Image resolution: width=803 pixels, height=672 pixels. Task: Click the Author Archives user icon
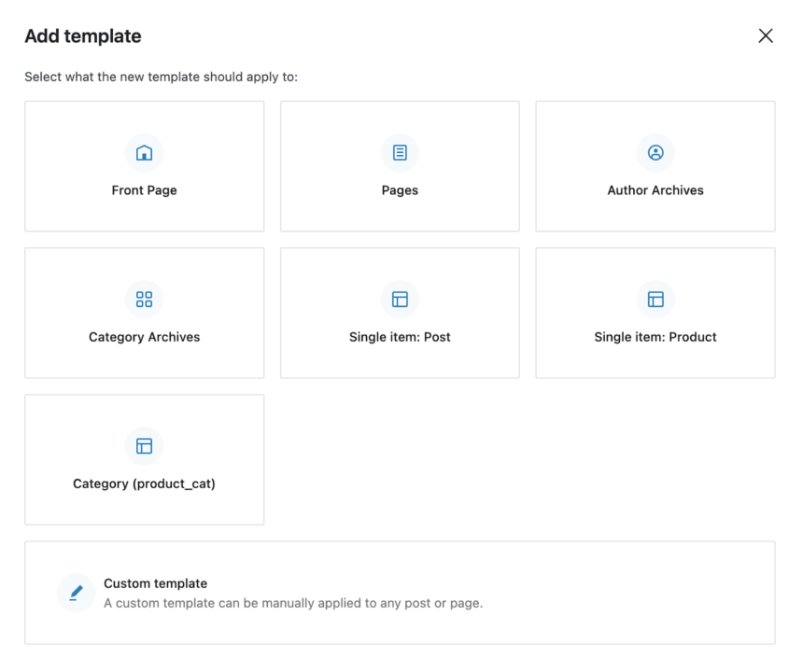point(655,152)
